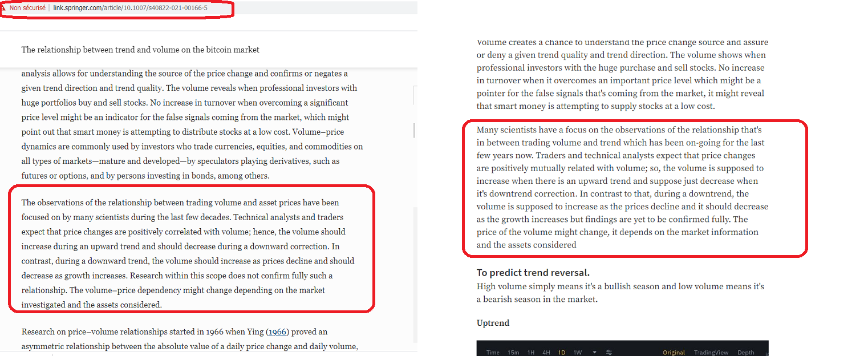Screen dimensions: 868x356
Task: Select the 1H chart interval
Action: pyautogui.click(x=531, y=353)
